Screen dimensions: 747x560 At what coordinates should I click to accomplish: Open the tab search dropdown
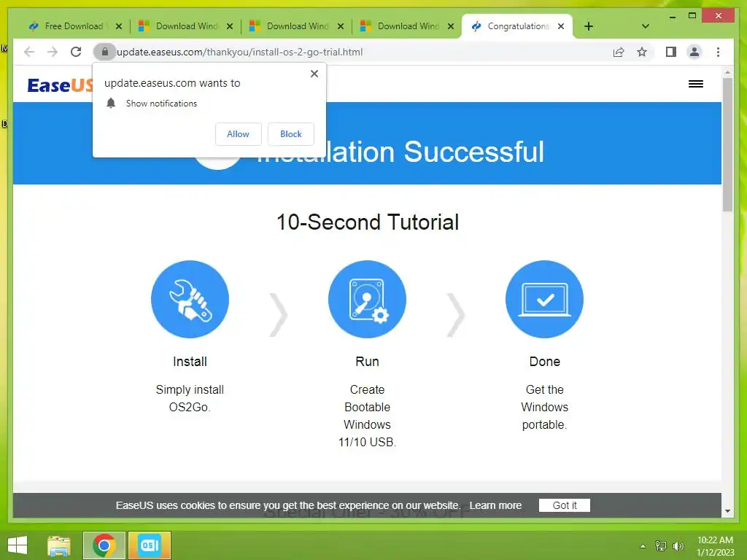(x=646, y=26)
